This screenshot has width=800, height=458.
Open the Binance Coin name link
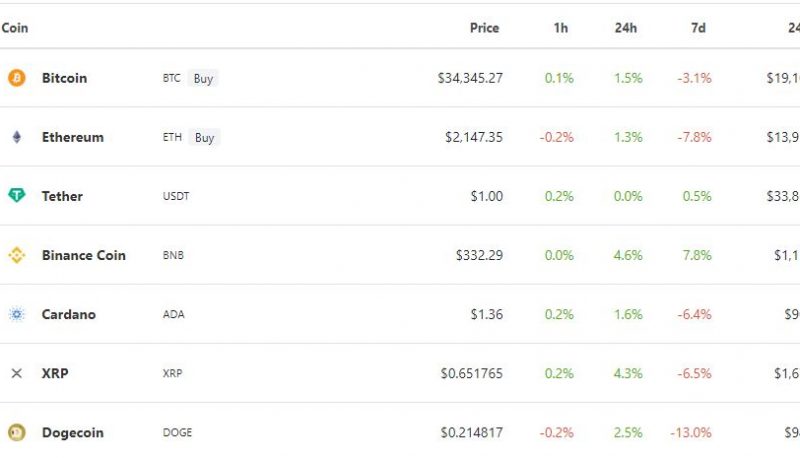[x=84, y=255]
